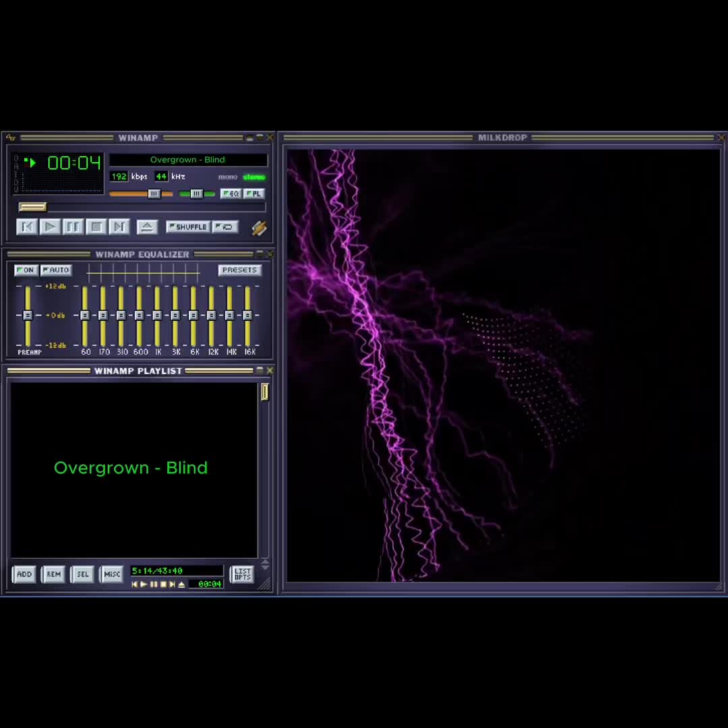
Task: Click the Milkdrop visualization area
Action: pyautogui.click(x=504, y=365)
